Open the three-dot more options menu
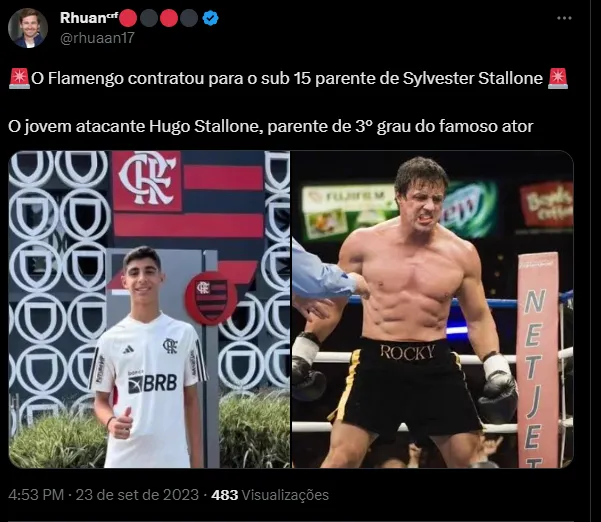601x522 pixels. click(x=564, y=18)
